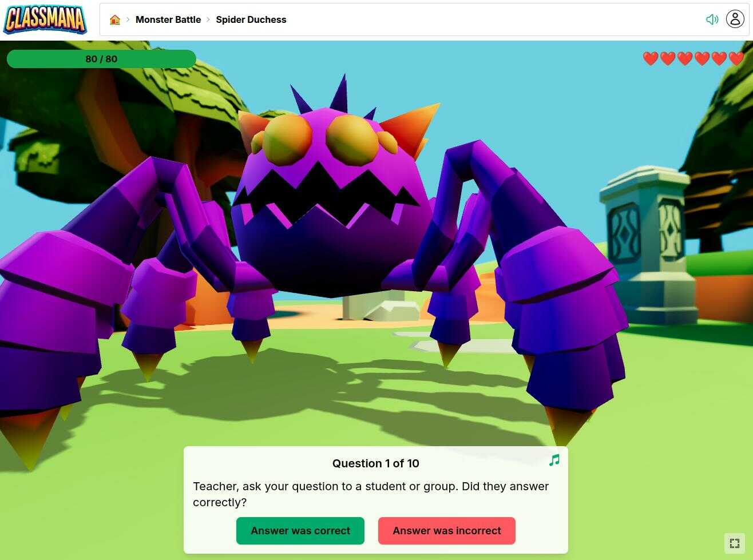The image size is (753, 560).
Task: Click the green 80/80 health bar
Action: click(101, 58)
